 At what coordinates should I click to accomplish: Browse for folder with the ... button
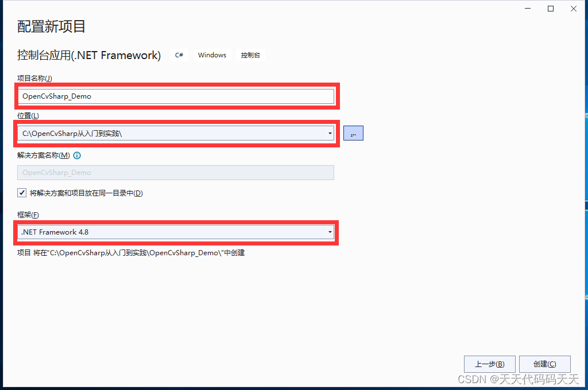tap(353, 134)
